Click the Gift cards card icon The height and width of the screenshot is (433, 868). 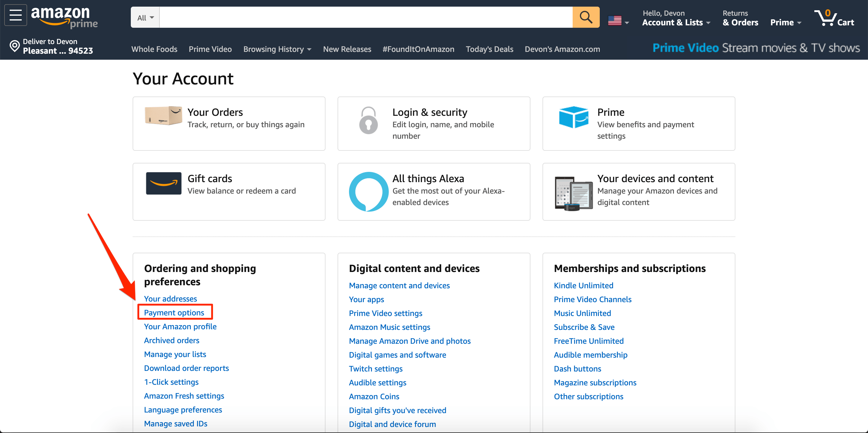[163, 183]
